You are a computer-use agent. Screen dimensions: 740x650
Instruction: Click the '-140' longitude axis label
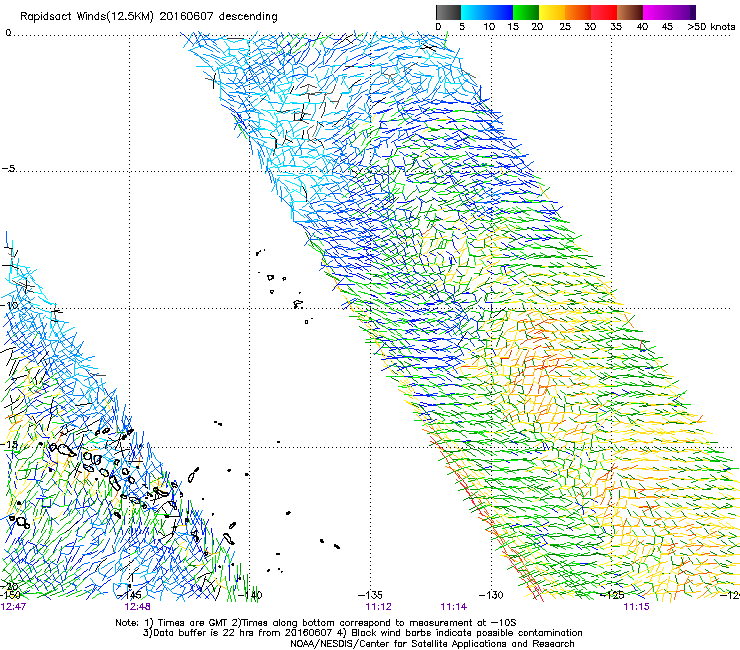(x=250, y=595)
